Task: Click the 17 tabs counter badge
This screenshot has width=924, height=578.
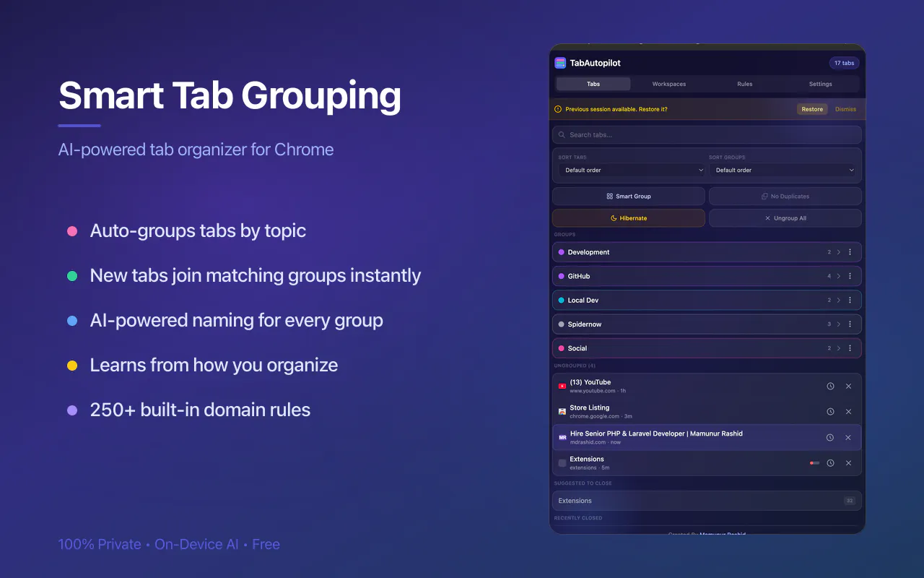Action: (844, 63)
